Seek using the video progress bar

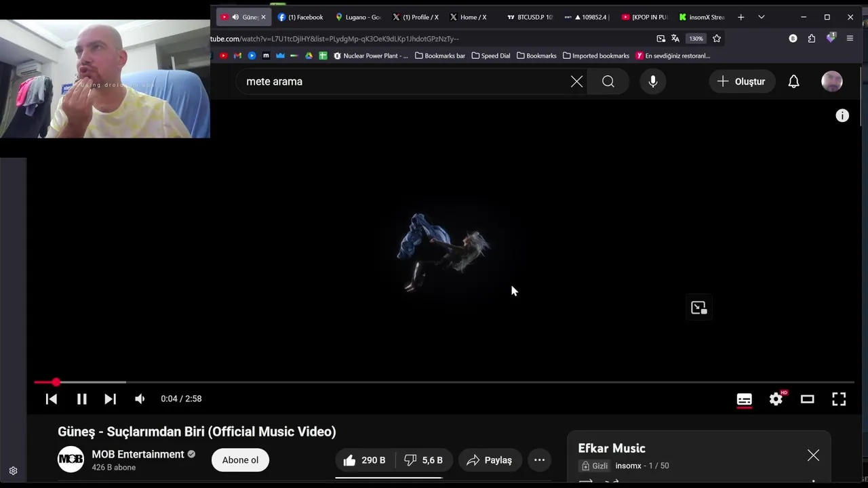coord(444,382)
